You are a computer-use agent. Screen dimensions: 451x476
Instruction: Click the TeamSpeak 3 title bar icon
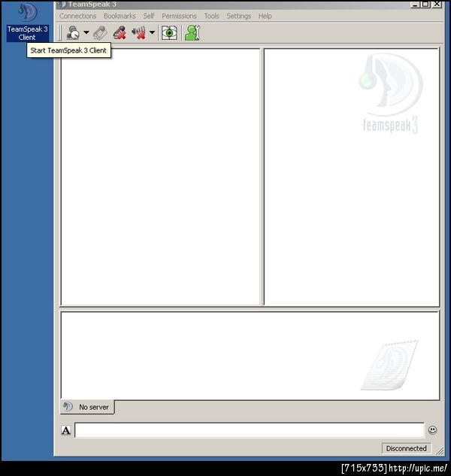62,5
